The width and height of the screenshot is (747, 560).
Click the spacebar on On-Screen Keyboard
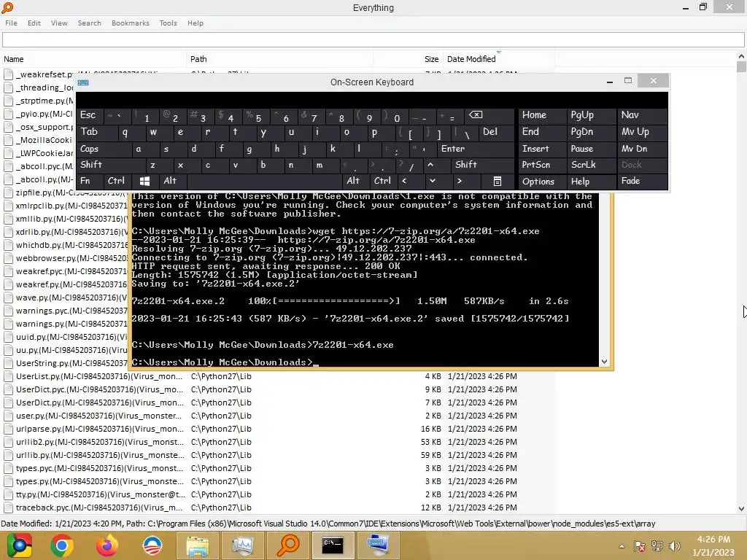coord(264,181)
